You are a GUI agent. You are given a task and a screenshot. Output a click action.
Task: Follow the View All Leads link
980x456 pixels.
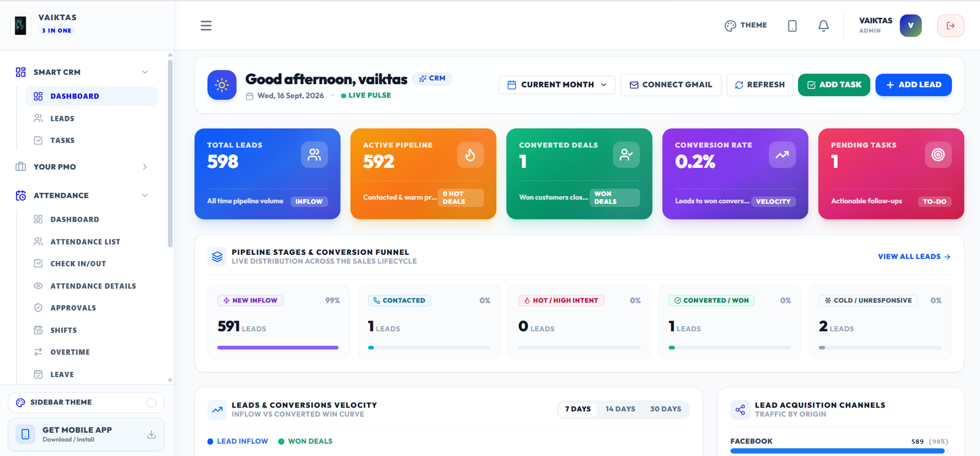coord(914,257)
